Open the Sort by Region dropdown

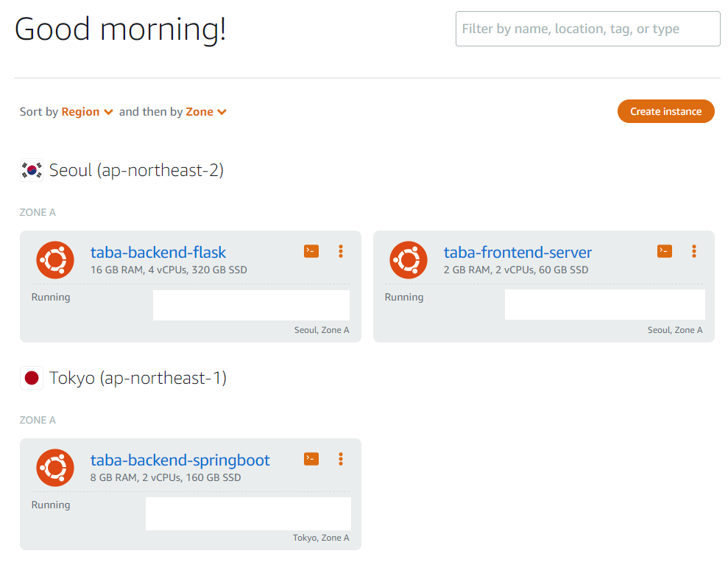pos(88,112)
